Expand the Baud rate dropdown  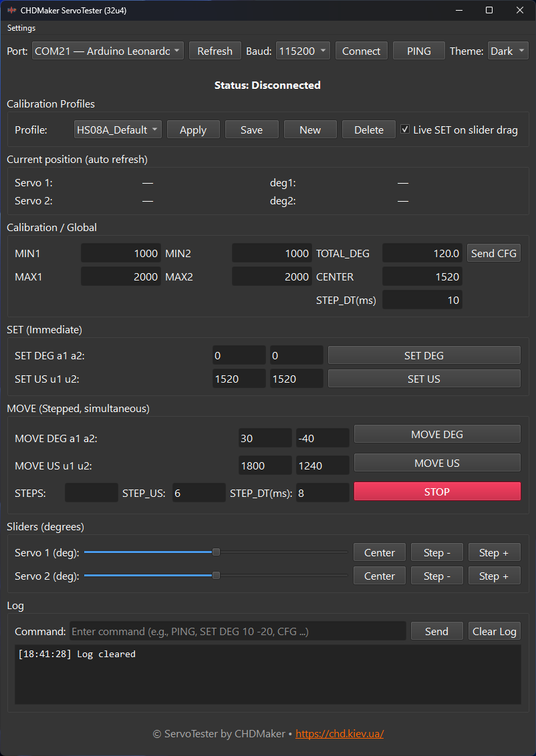[303, 51]
